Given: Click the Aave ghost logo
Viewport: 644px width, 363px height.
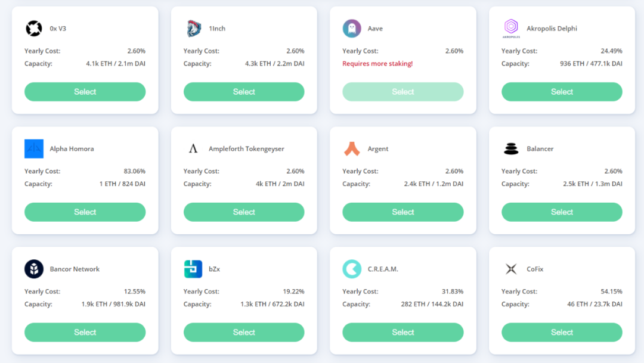Looking at the screenshot, I should (352, 29).
